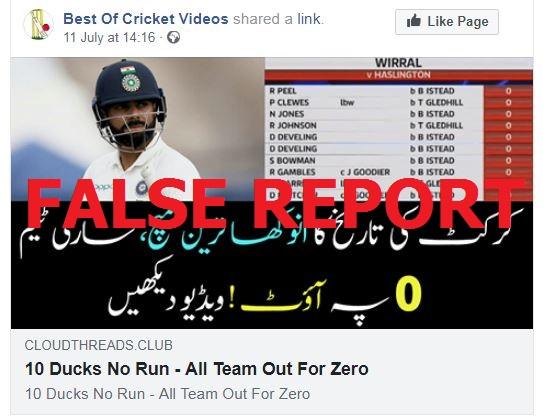Click the grey description below the headline
543x417 pixels.
point(167,394)
